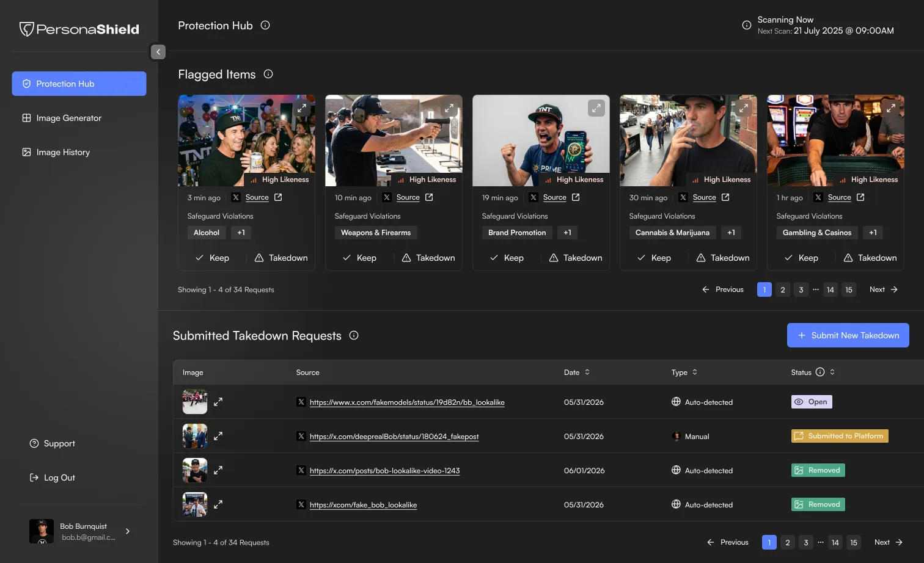Image resolution: width=924 pixels, height=563 pixels.
Task: Takedown the Weapons & Firearms flagged item
Action: point(428,258)
